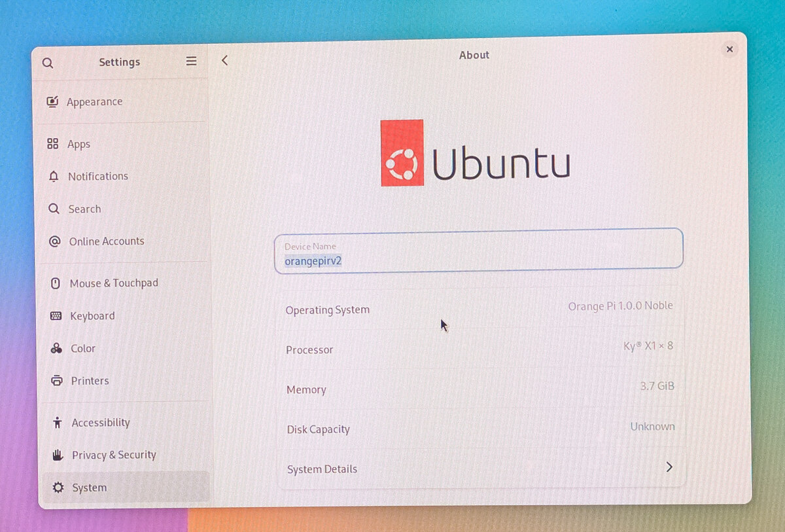Viewport: 785px width, 532px height.
Task: Click the '3.7 GiB' memory value
Action: [657, 386]
